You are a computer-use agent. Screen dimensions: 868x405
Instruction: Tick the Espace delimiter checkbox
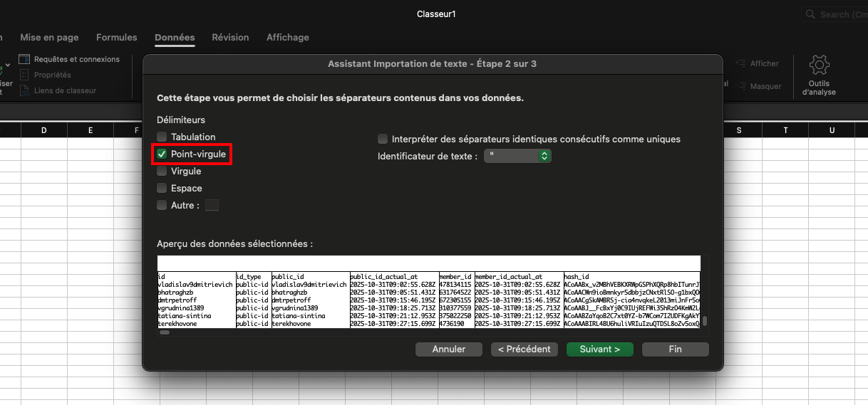(162, 188)
